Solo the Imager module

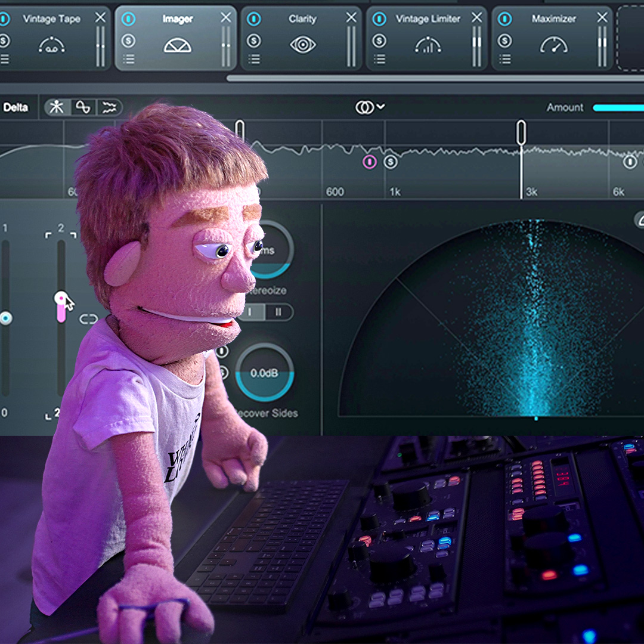(x=128, y=41)
